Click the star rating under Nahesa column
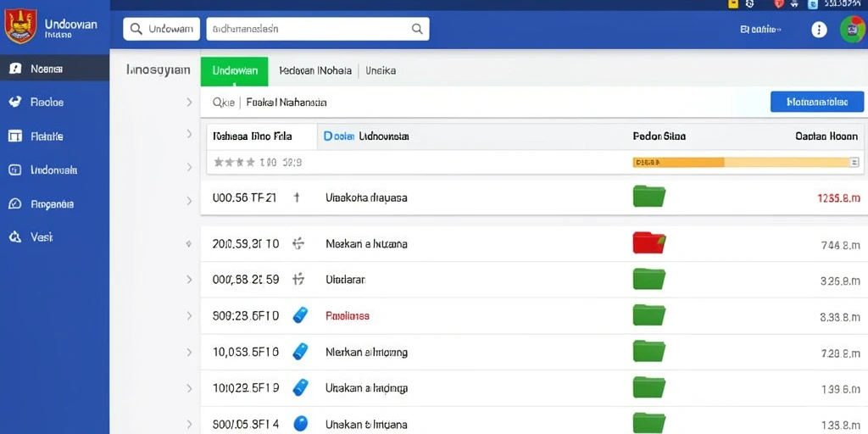Screen dimensions: 868x434 pyautogui.click(x=234, y=162)
